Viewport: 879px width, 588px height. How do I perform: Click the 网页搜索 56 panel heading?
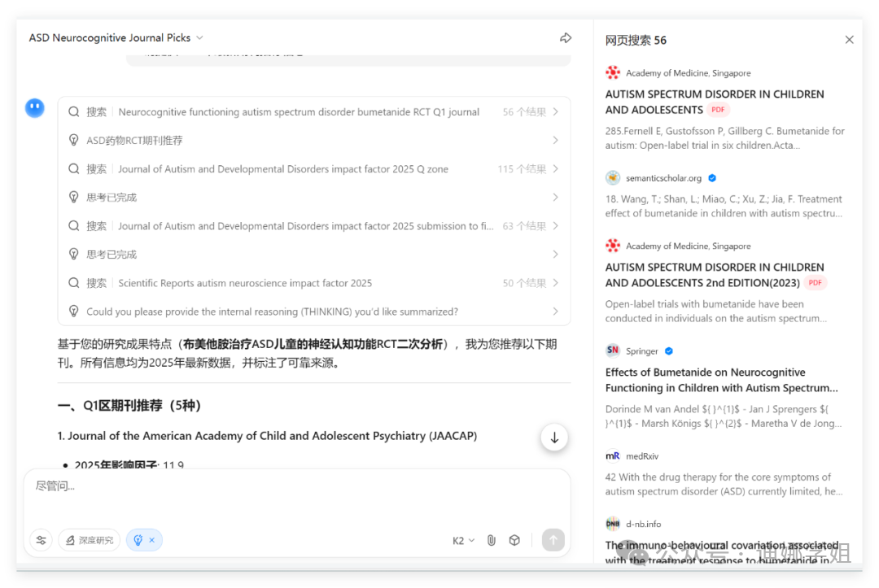pyautogui.click(x=636, y=41)
